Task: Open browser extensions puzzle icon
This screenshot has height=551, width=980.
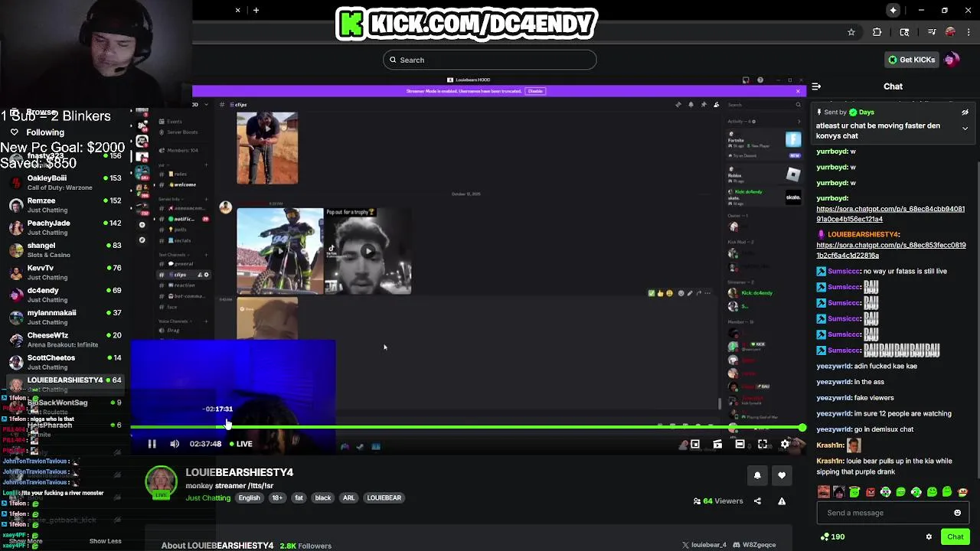Action: (877, 32)
